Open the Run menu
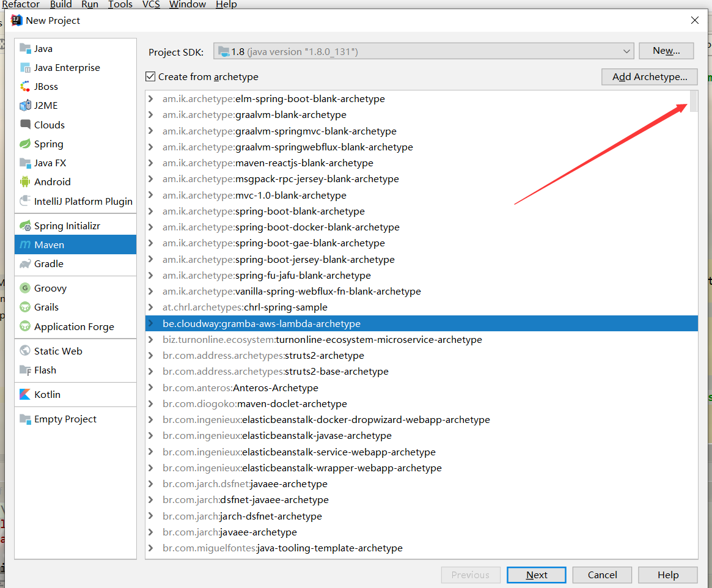This screenshot has height=588, width=712. (x=90, y=4)
